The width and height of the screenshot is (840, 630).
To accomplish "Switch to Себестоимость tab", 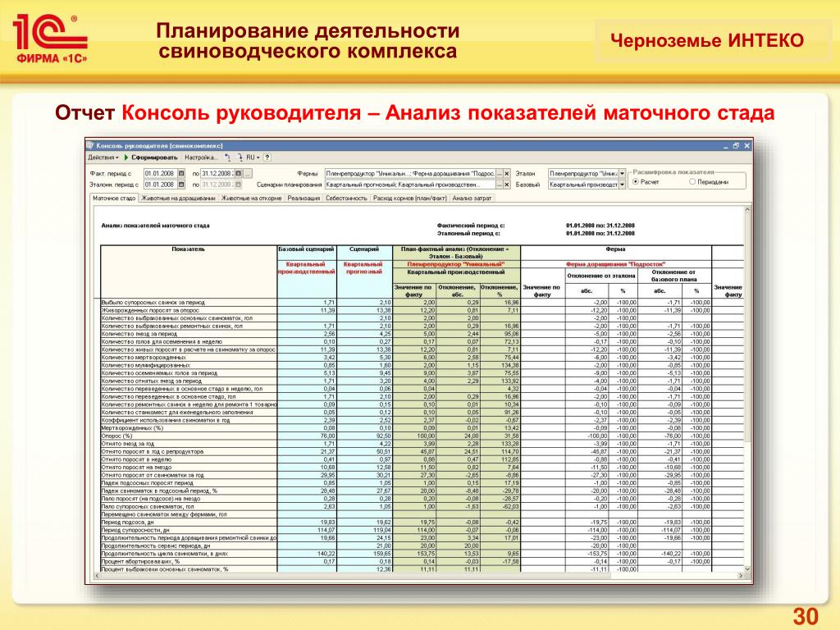I will tap(346, 199).
